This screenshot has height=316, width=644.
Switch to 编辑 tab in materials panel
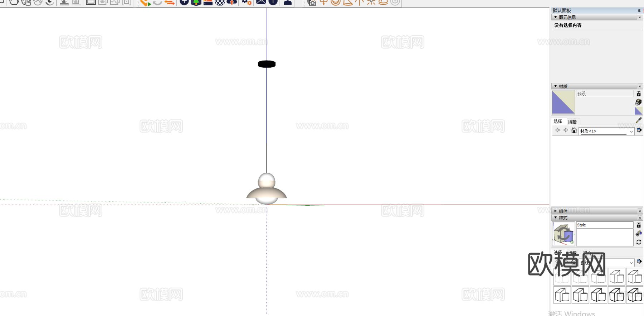click(572, 122)
